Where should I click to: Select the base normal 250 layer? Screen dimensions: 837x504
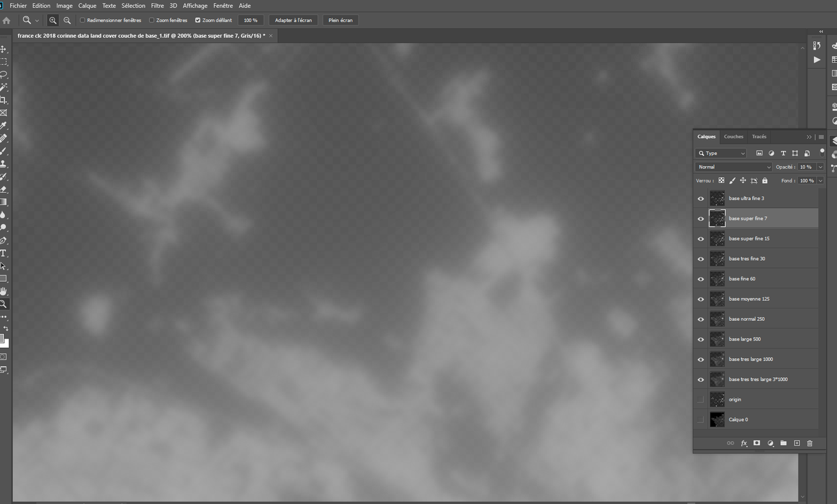[x=756, y=319]
